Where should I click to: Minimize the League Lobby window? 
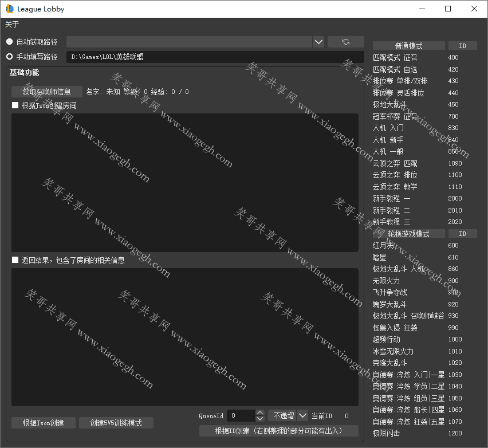[422, 9]
